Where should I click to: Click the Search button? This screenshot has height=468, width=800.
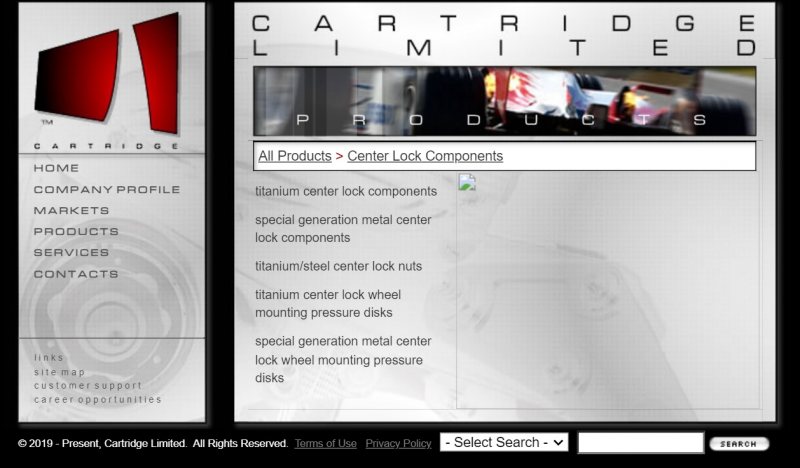pos(739,444)
